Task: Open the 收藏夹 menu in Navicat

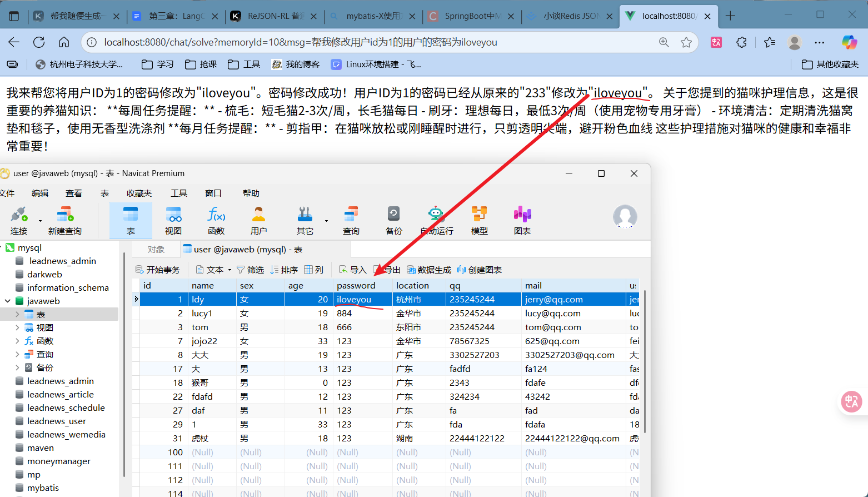Action: pyautogui.click(x=139, y=193)
